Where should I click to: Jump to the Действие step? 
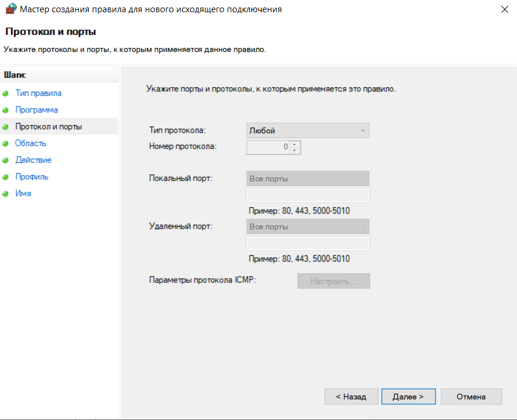pyautogui.click(x=33, y=160)
